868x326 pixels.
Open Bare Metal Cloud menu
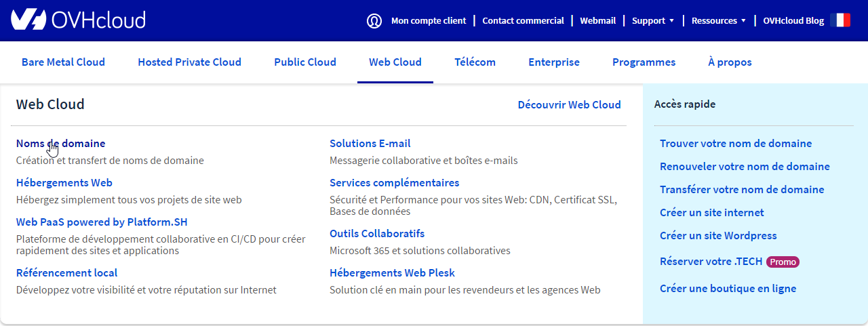click(x=63, y=62)
